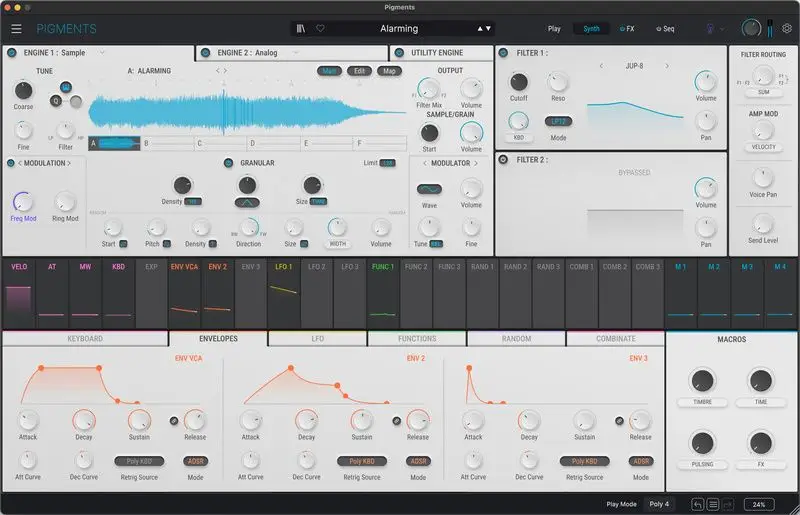Click the Filter Mix output knob
This screenshot has width=800, height=515.
click(429, 89)
